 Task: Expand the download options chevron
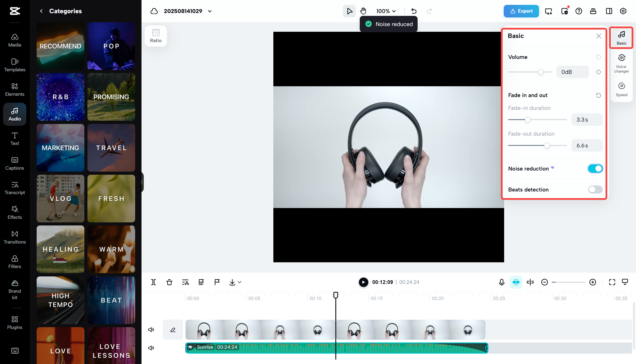pyautogui.click(x=239, y=282)
